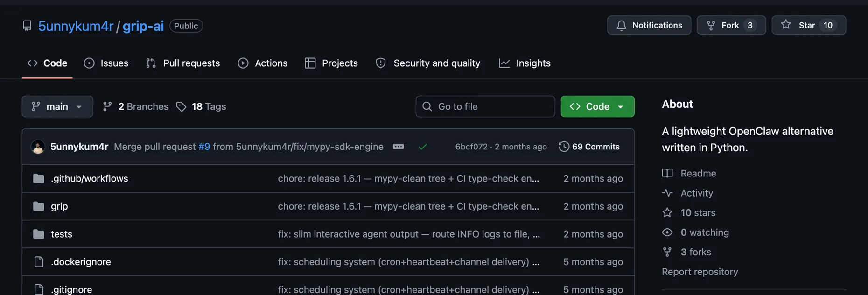Open the commit message in the grip row
This screenshot has height=295, width=868.
click(408, 206)
